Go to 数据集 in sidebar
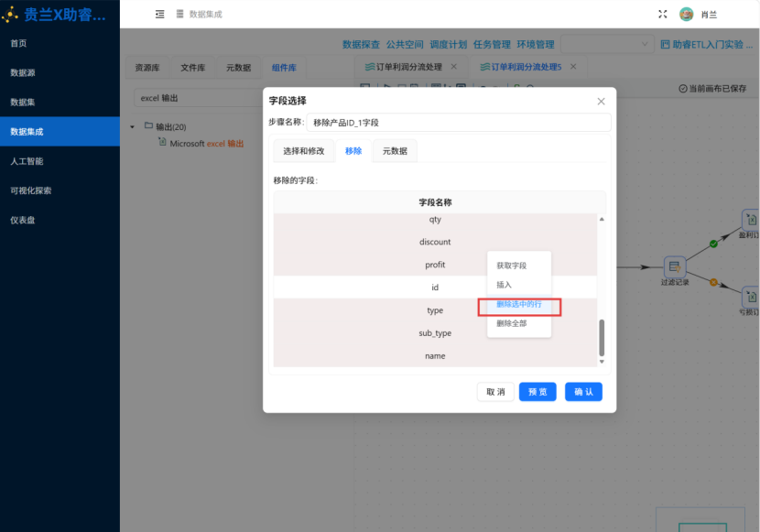 pos(60,103)
